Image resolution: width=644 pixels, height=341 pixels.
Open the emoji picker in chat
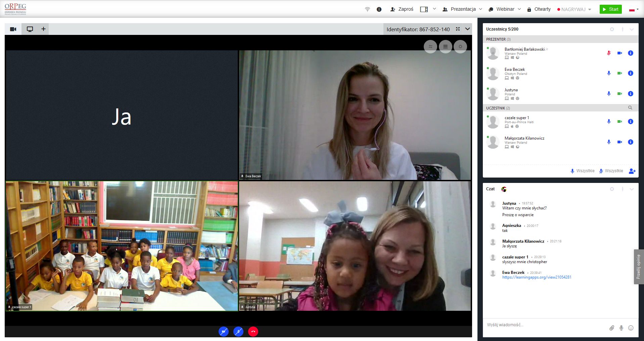pyautogui.click(x=631, y=328)
